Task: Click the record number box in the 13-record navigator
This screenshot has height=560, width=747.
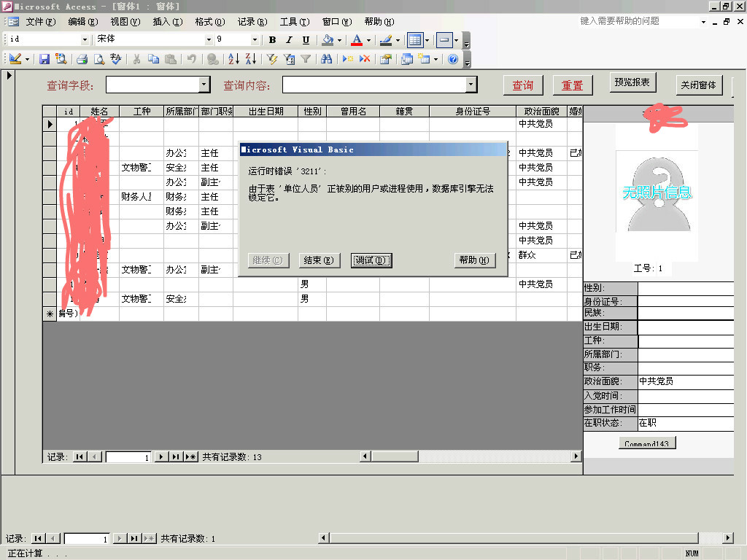Action: (128, 457)
